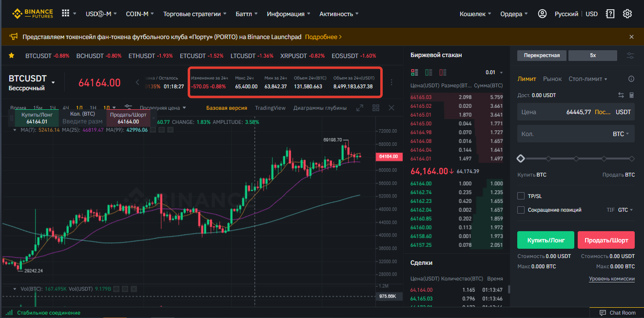Close the chart panel with X

[x=391, y=108]
